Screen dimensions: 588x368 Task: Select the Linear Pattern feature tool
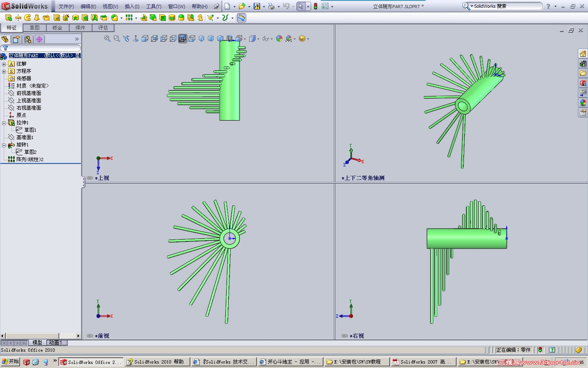click(129, 18)
